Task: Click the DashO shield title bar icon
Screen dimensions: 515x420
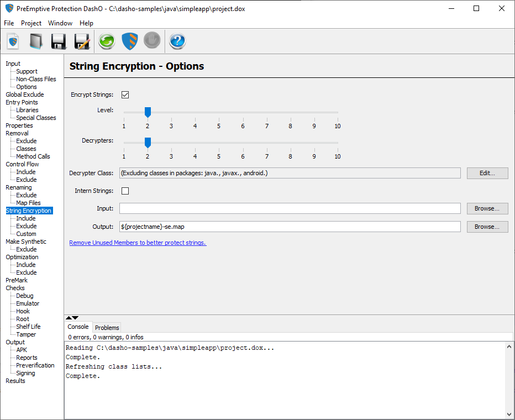Action: click(x=9, y=8)
